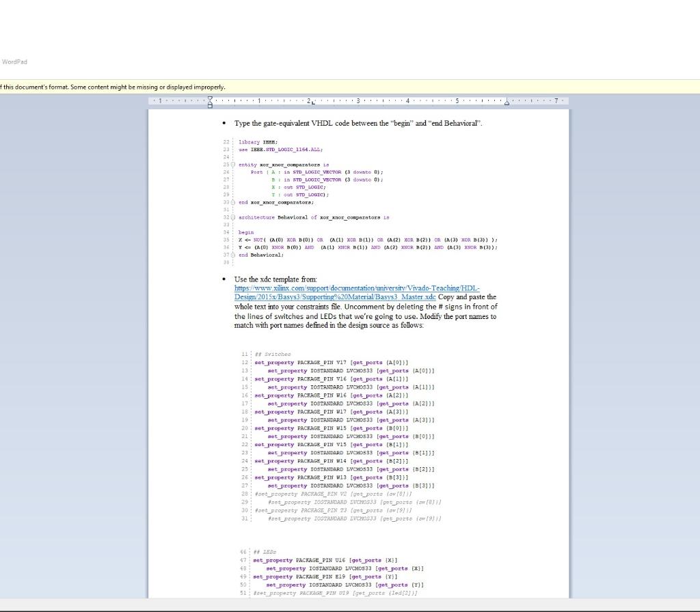Click the fold marker beside end Behavioral
This screenshot has height=612, width=700.
point(232,254)
